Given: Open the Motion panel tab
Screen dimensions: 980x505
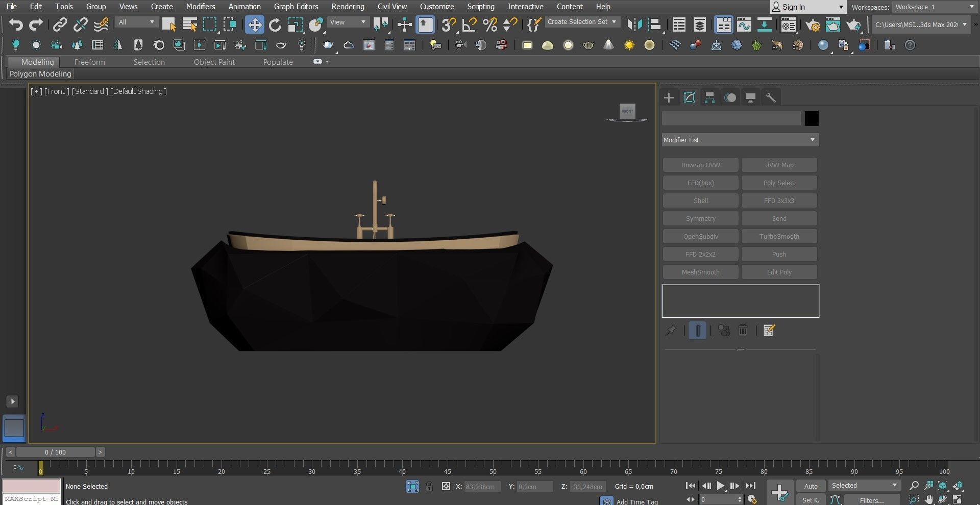Looking at the screenshot, I should [x=730, y=97].
